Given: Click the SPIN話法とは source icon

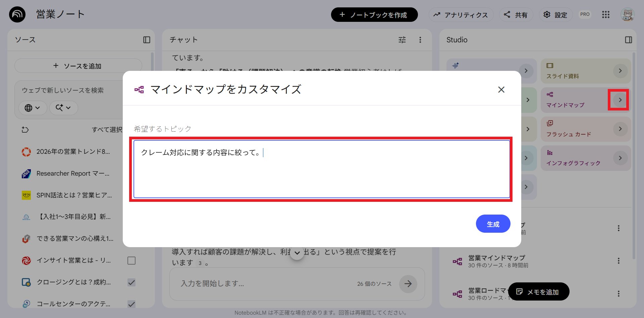Looking at the screenshot, I should click(x=26, y=195).
